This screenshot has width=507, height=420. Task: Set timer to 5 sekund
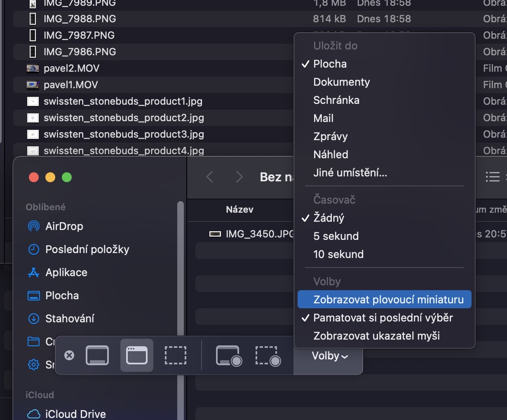pyautogui.click(x=336, y=236)
